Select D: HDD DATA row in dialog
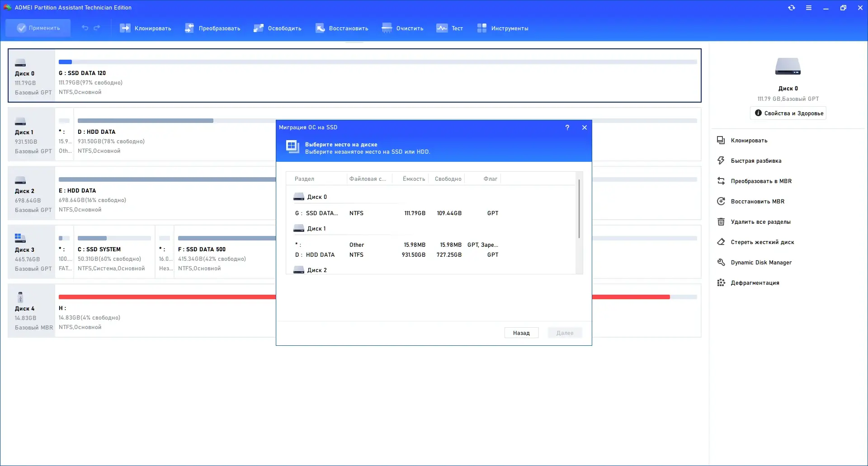Viewport: 868px width, 466px height. (x=431, y=255)
